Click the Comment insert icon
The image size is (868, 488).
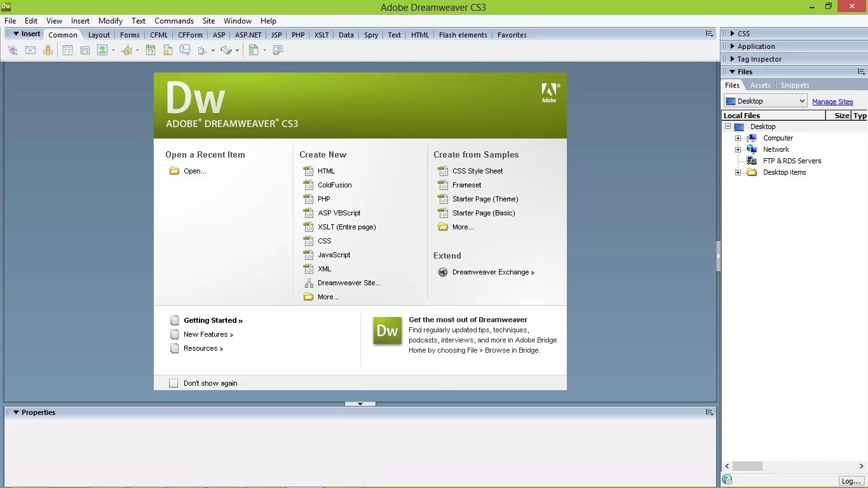pyautogui.click(x=185, y=50)
